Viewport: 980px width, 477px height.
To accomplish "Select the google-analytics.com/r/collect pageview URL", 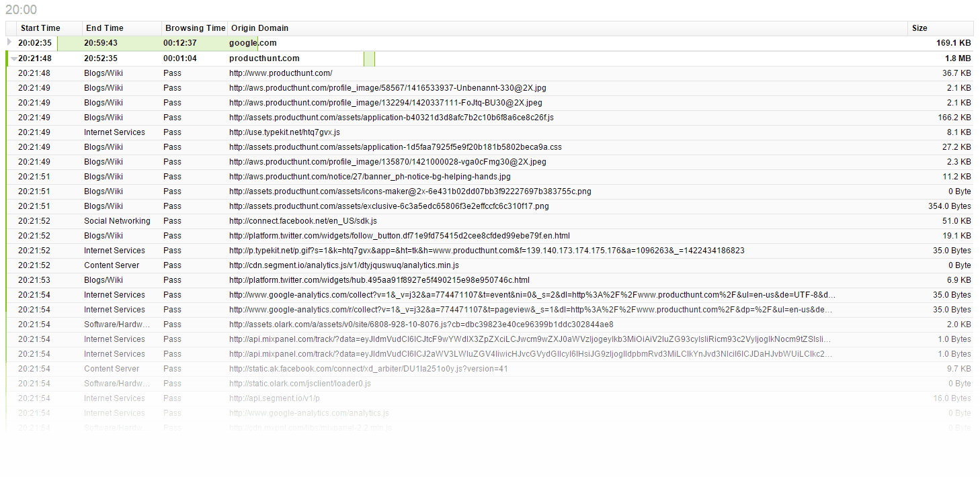I will (531, 310).
